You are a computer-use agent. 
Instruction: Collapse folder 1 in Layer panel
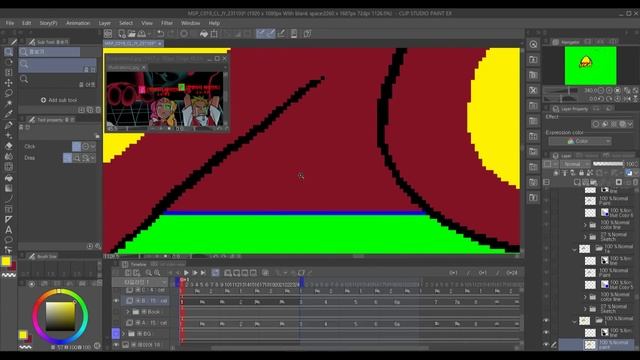(x=574, y=322)
